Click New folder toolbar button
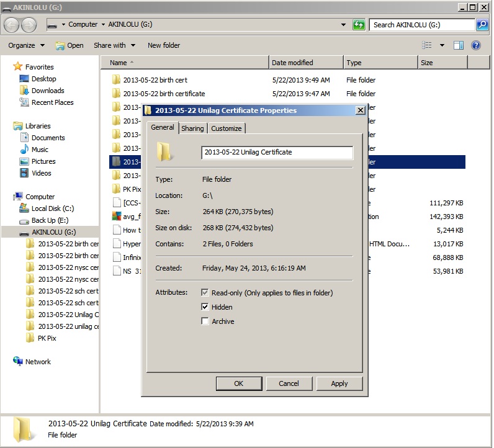 coord(164,45)
